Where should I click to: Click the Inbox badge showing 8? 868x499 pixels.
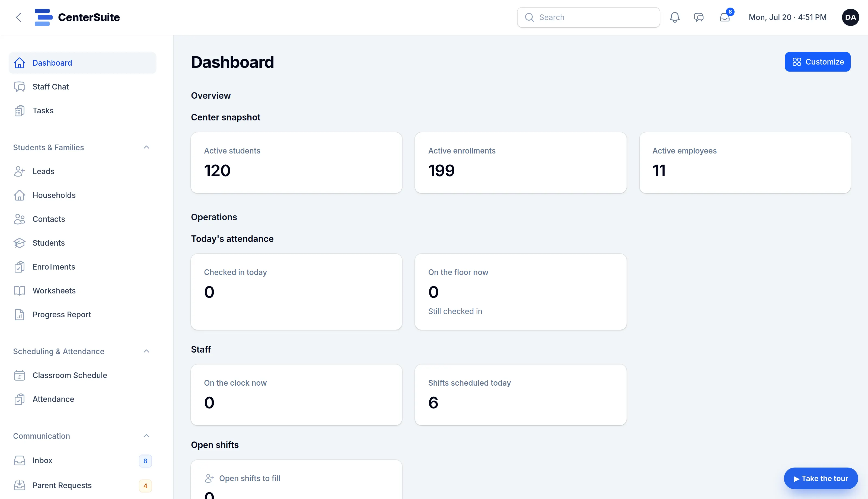point(145,461)
